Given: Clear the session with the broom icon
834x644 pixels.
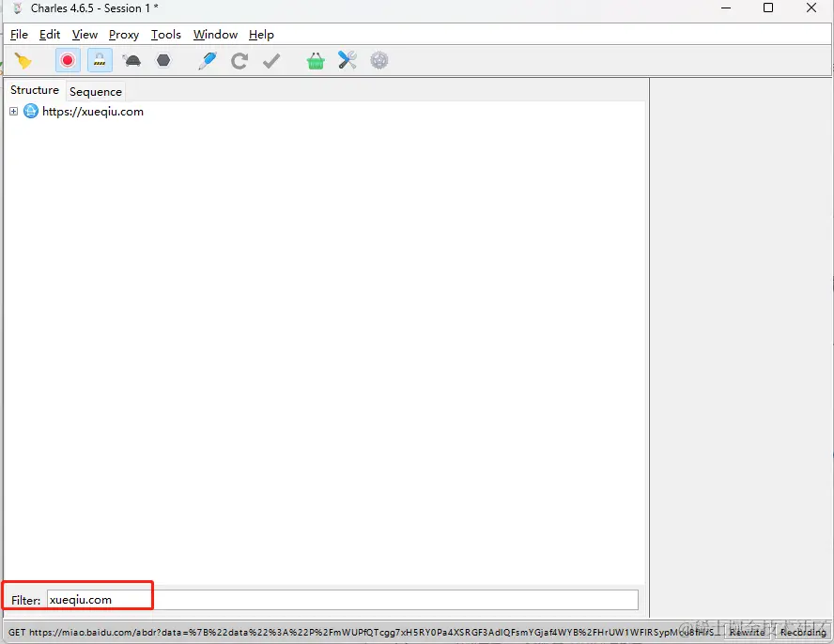Looking at the screenshot, I should coord(23,61).
